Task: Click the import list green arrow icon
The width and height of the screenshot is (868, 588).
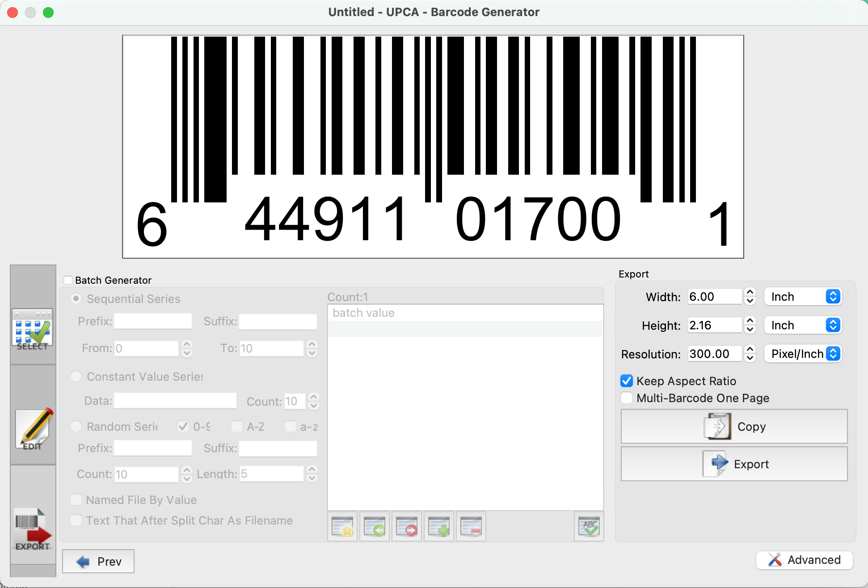Action: pos(375,526)
